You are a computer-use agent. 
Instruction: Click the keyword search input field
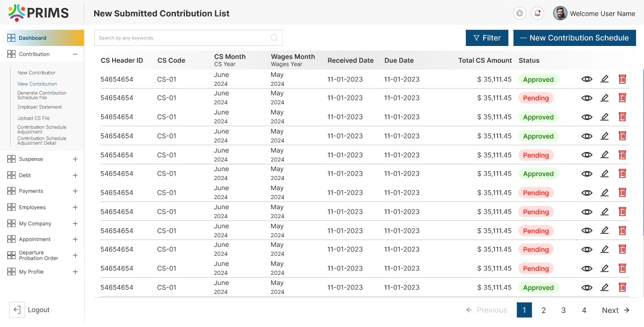[182, 38]
